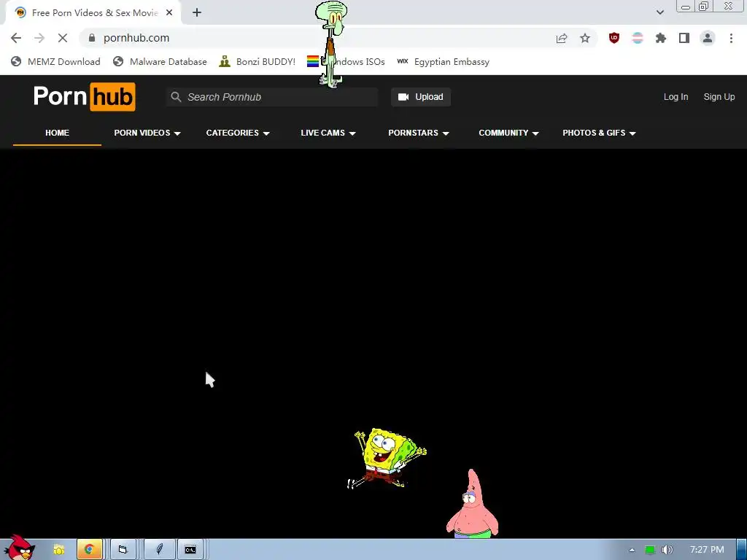Expand the PHOTOS & GIFS dropdown menu
Viewport: 747px width, 560px height.
599,133
